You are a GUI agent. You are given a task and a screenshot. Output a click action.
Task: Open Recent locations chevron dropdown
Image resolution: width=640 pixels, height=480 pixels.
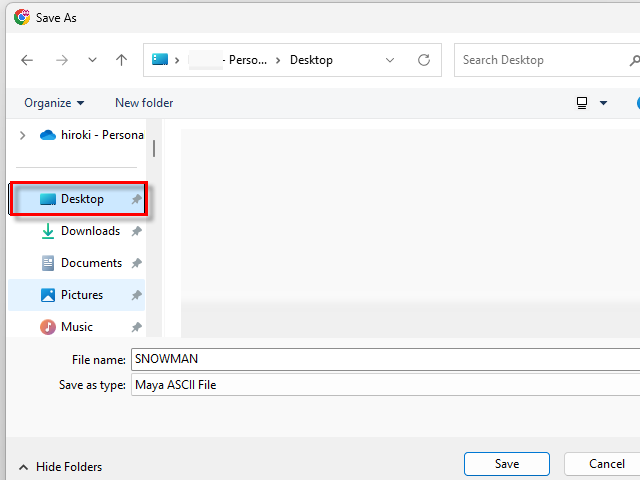tap(92, 60)
